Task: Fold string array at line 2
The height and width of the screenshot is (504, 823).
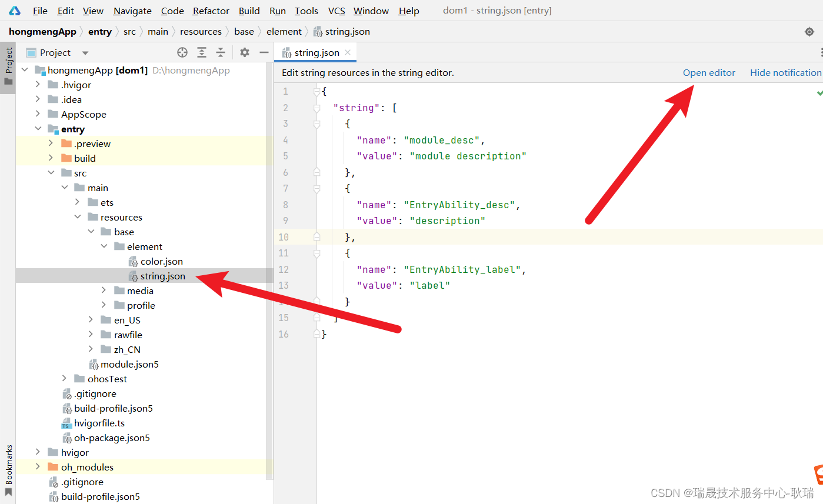Action: coord(316,108)
